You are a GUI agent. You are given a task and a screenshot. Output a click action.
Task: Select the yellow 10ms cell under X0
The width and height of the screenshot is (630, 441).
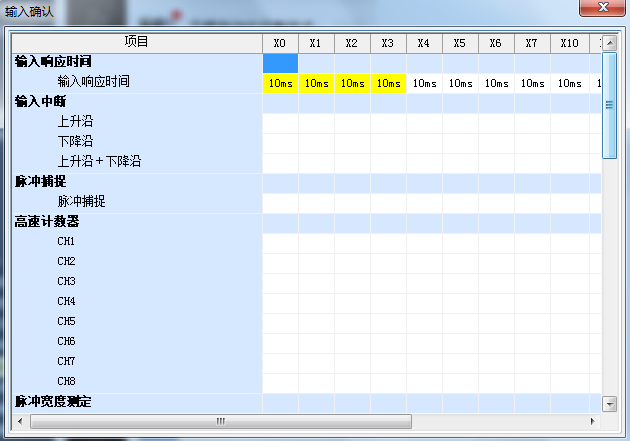click(x=280, y=83)
